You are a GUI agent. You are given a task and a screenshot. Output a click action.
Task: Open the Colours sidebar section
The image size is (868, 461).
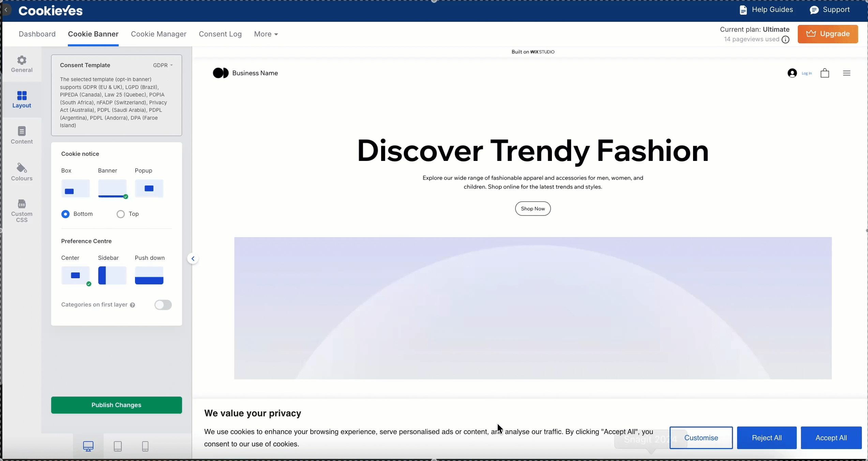click(21, 172)
